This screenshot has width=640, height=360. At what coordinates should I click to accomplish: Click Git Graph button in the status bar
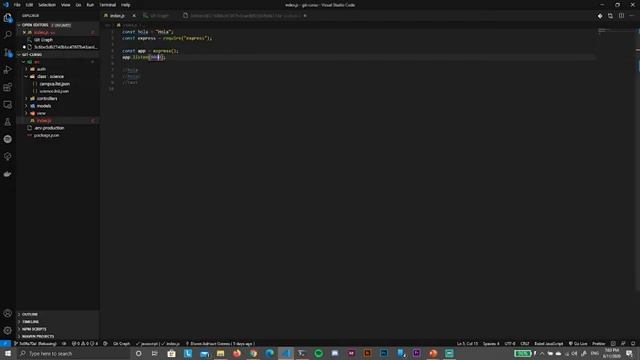(121, 344)
